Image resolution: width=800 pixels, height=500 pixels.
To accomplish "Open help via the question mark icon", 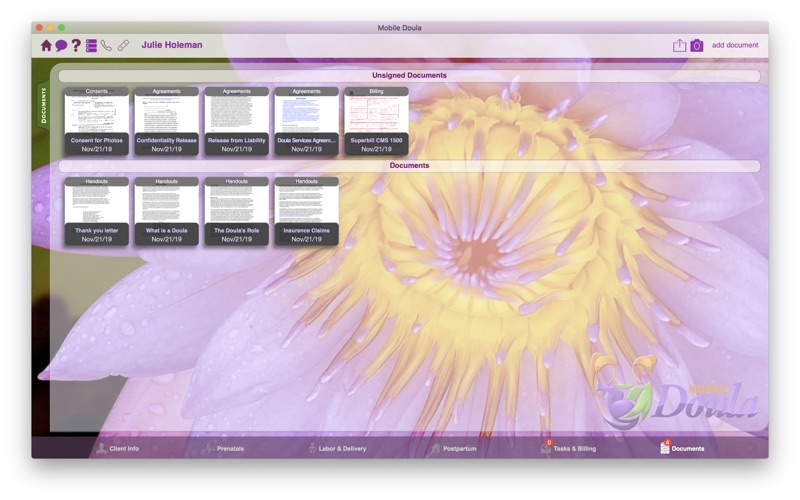I will pyautogui.click(x=76, y=45).
